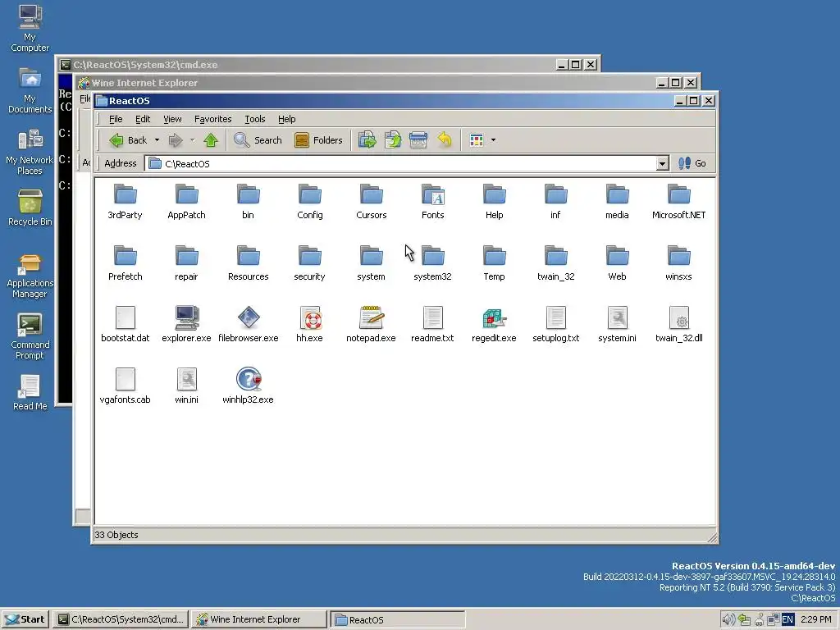Open the Tools menu
This screenshot has height=630, width=840.
click(x=255, y=119)
